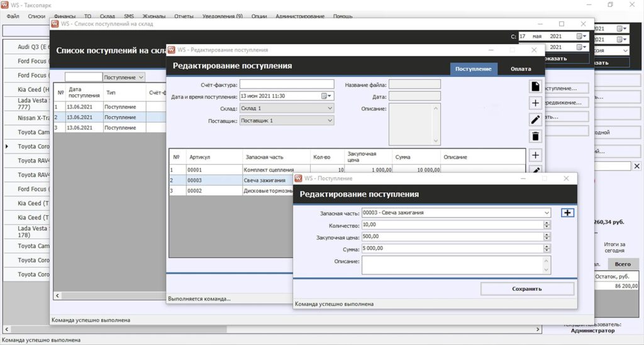The image size is (644, 345).
Task: Click into the Счёт-фактура input field
Action: (x=287, y=84)
